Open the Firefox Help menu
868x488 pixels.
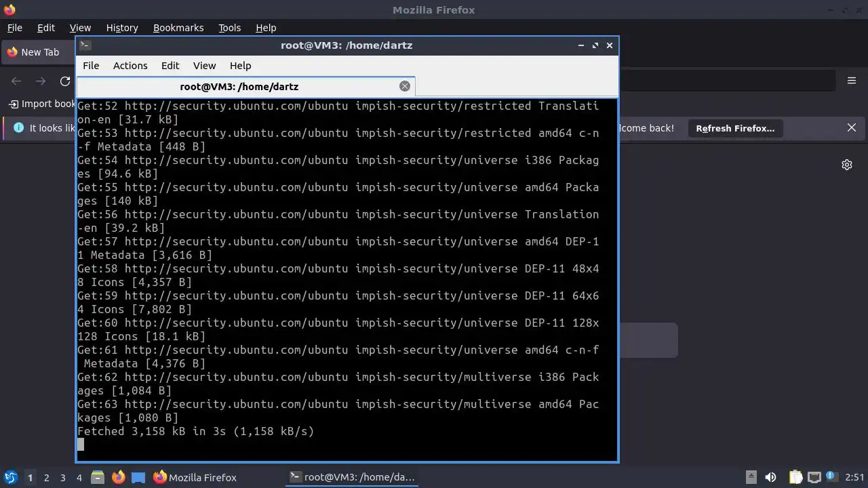(x=266, y=28)
